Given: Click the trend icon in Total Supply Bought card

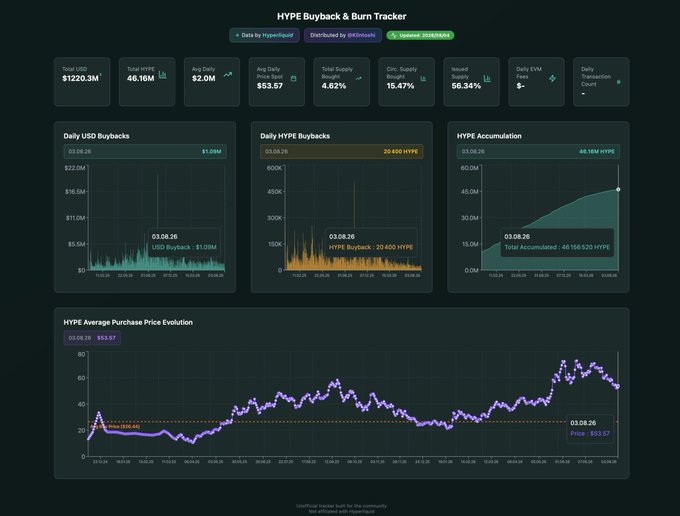Looking at the screenshot, I should (359, 78).
